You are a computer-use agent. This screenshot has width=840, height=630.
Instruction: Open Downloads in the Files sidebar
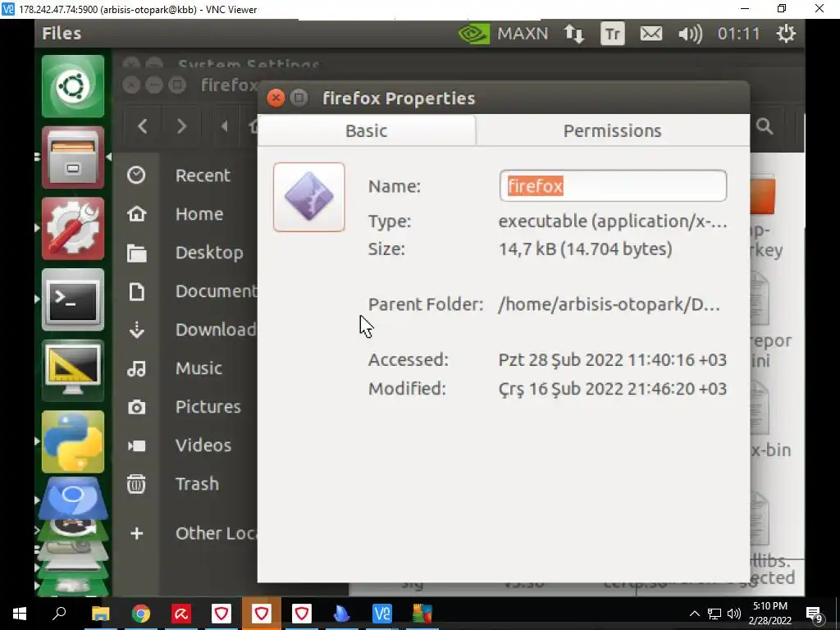pyautogui.click(x=216, y=330)
